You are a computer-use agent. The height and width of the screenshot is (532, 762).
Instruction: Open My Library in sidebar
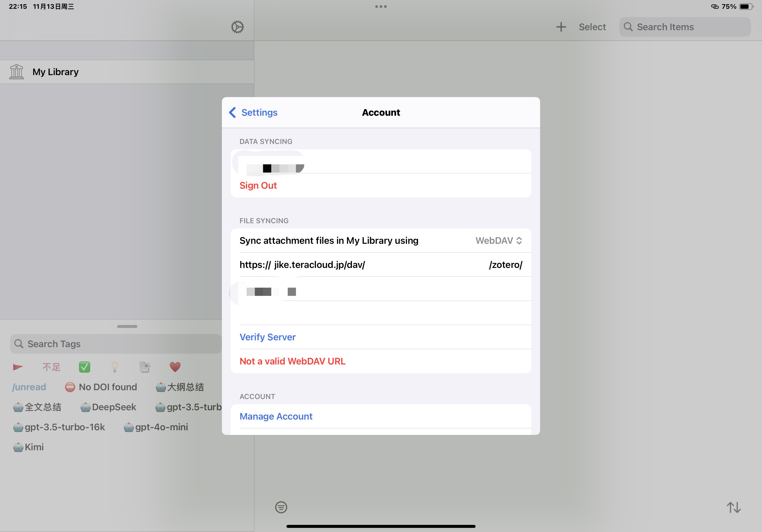pyautogui.click(x=55, y=72)
